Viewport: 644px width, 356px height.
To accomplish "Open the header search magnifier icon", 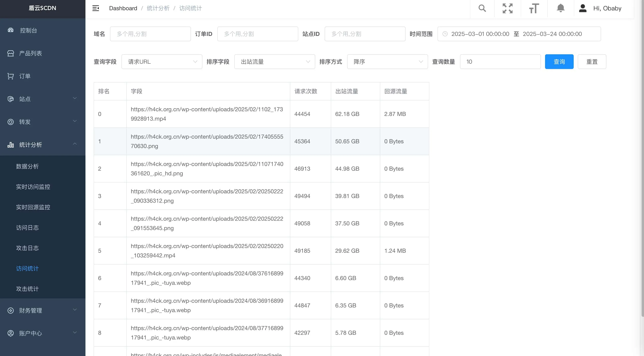I will click(482, 8).
